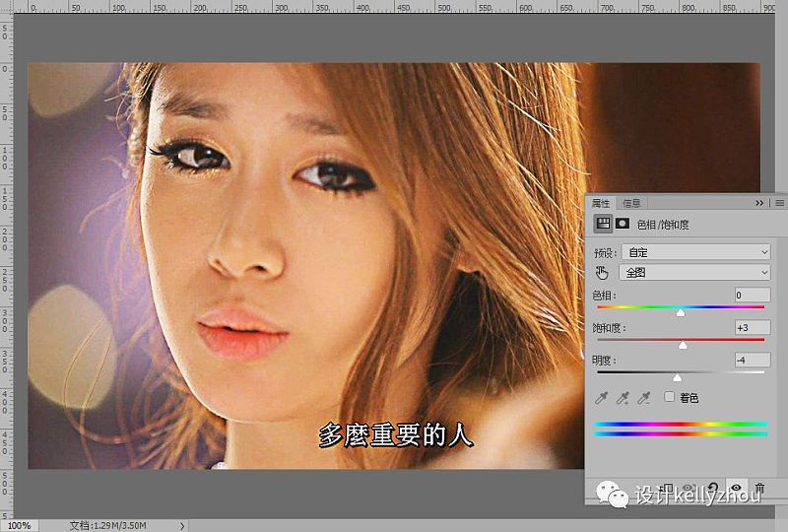Click the 饱和度 saturation slider handle

[x=683, y=345]
